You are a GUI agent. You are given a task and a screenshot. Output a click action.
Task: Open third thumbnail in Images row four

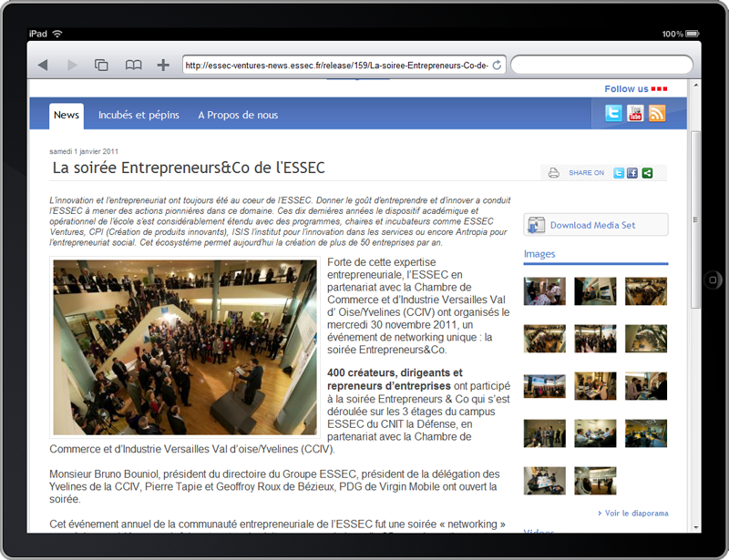coord(646,433)
